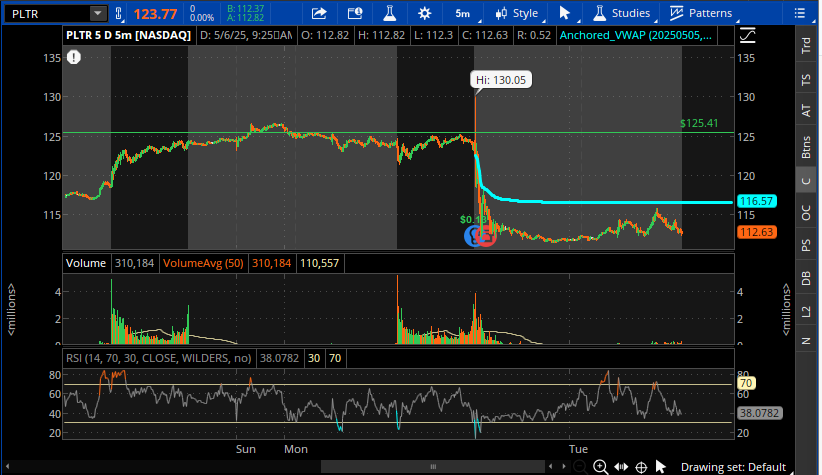Click the VolumeAvg (50) label

[x=203, y=263]
